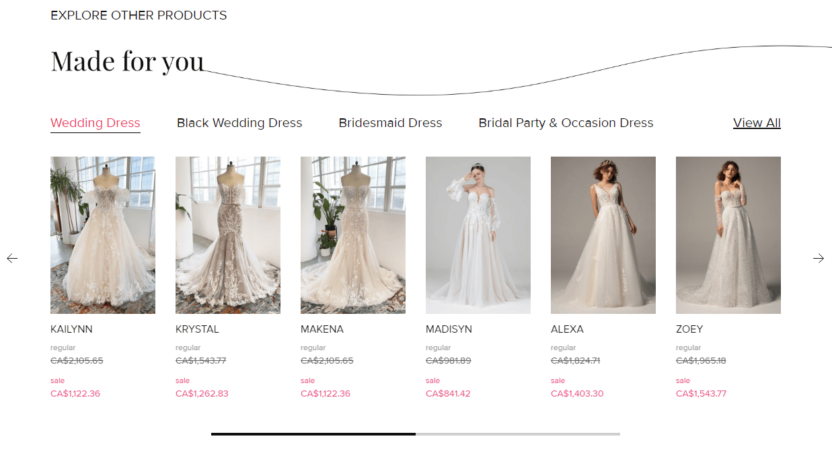Viewport: 832px width, 453px height.
Task: Click the EXPLORE OTHER PRODUCTS label
Action: 138,15
